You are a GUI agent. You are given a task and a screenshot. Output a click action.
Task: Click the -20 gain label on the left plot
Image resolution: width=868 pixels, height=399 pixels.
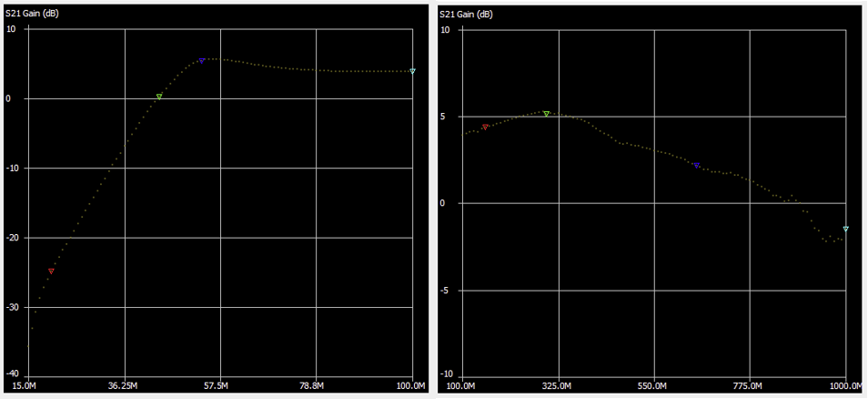click(12, 238)
